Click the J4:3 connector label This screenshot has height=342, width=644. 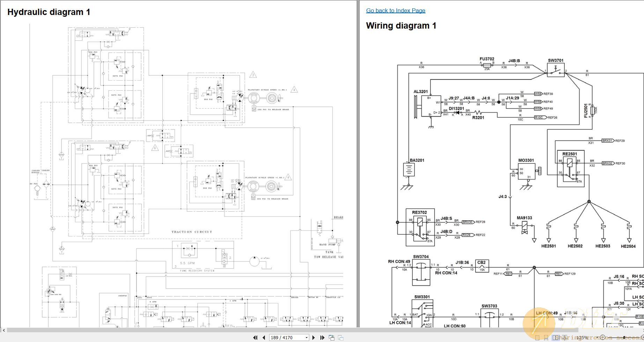(502, 197)
